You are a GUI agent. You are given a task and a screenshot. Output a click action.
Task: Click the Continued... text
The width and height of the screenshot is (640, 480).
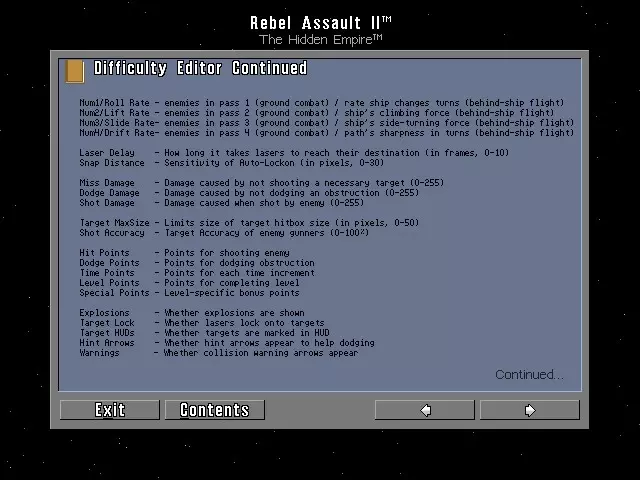coord(529,374)
